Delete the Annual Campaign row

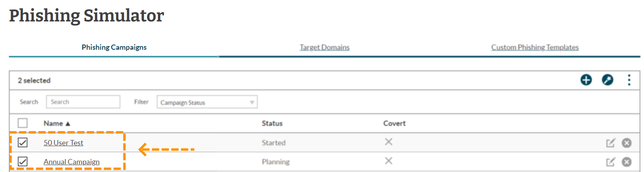point(627,162)
